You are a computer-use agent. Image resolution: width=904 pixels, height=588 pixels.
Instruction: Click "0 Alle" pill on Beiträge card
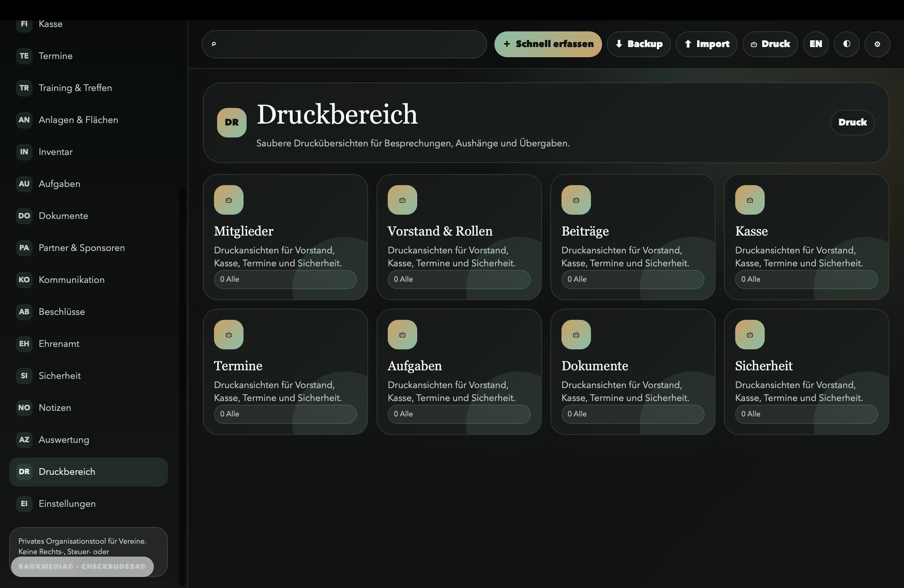tap(633, 279)
